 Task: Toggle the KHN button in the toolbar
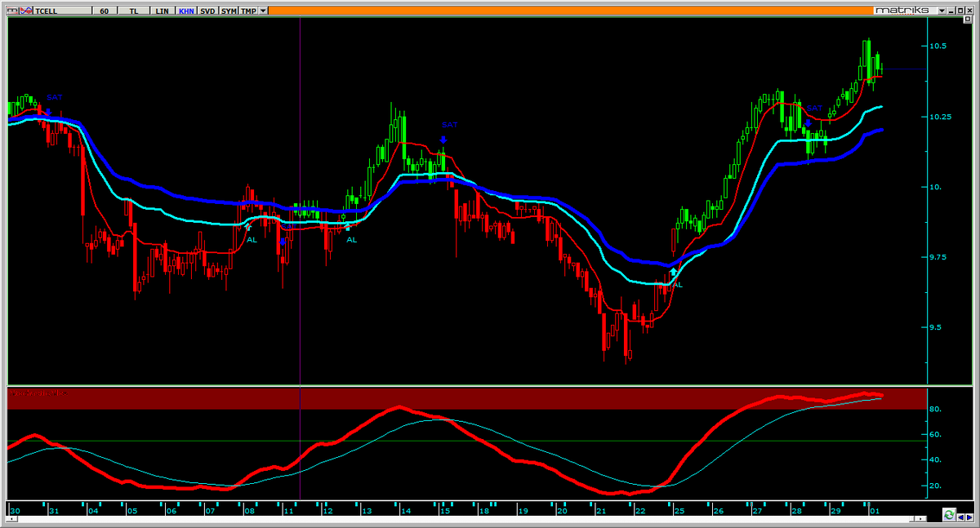(x=186, y=11)
